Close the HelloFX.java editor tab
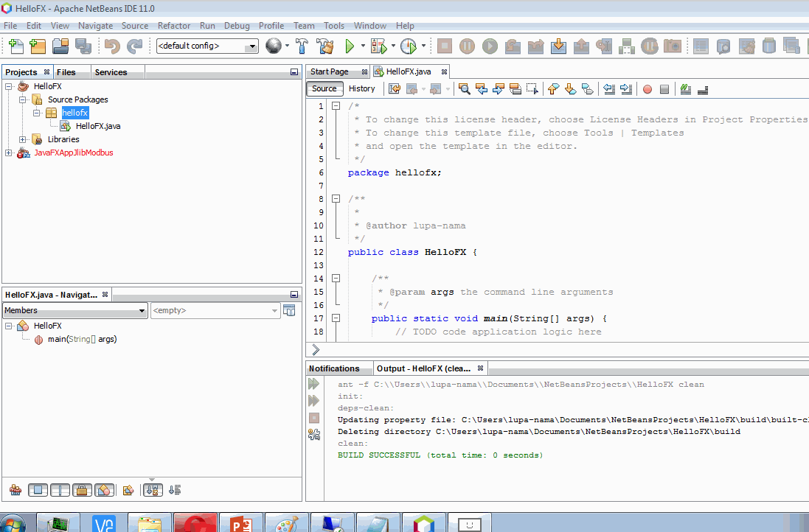809x532 pixels. [444, 71]
